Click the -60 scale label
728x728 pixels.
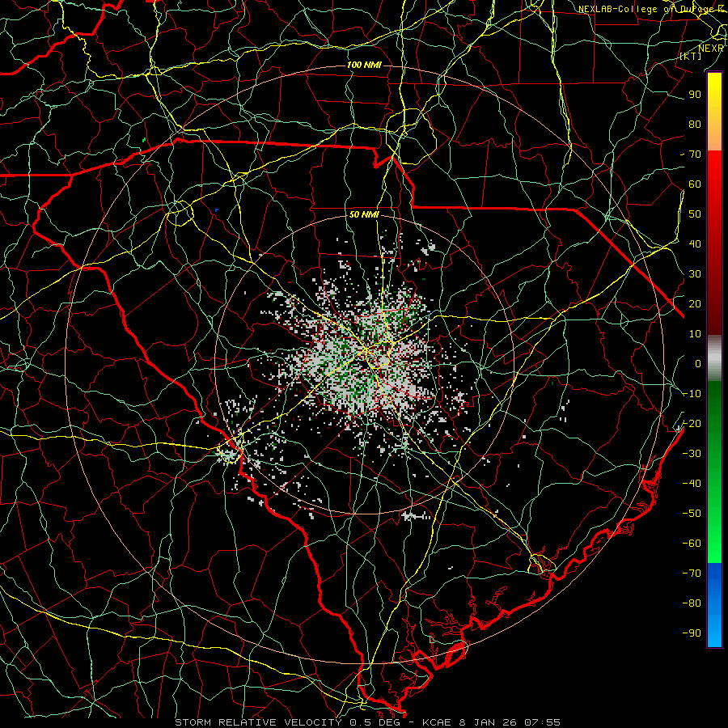pos(692,544)
